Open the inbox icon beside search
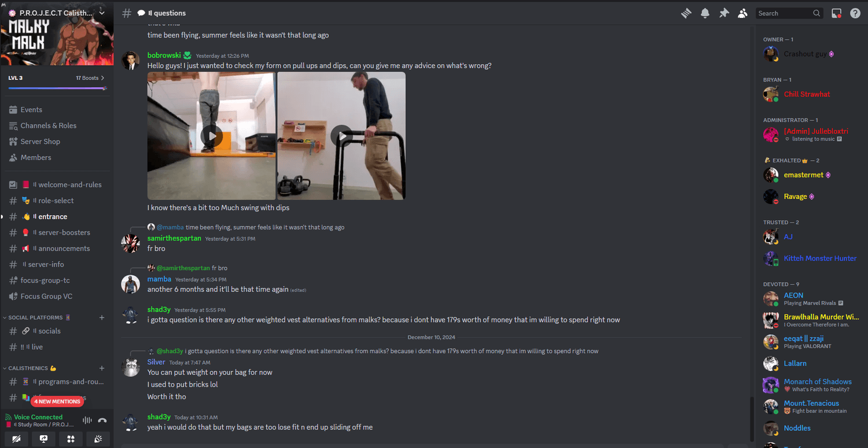This screenshot has height=448, width=868. coord(836,13)
